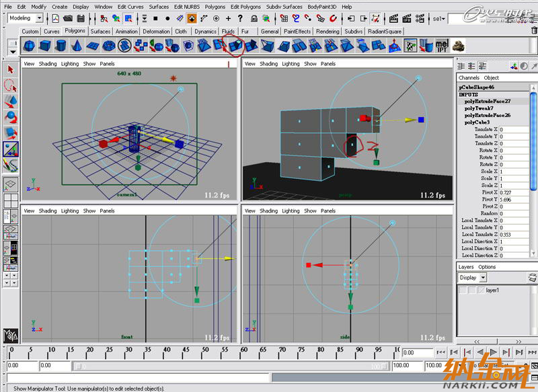
Task: Click the red-circled extrude face shelf icon
Action: tap(235, 46)
